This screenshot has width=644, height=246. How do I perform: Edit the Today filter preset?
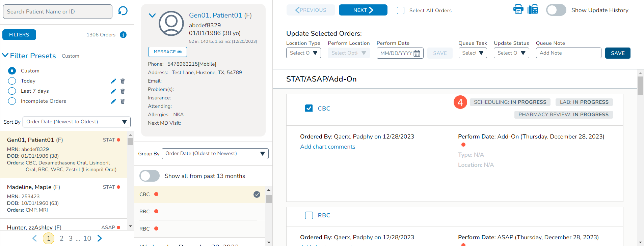[x=113, y=81]
